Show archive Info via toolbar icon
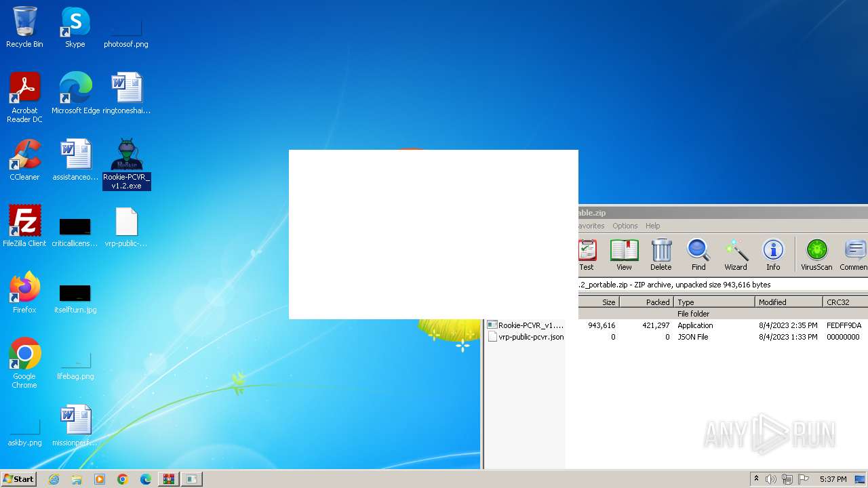The image size is (868, 488). coord(773,255)
